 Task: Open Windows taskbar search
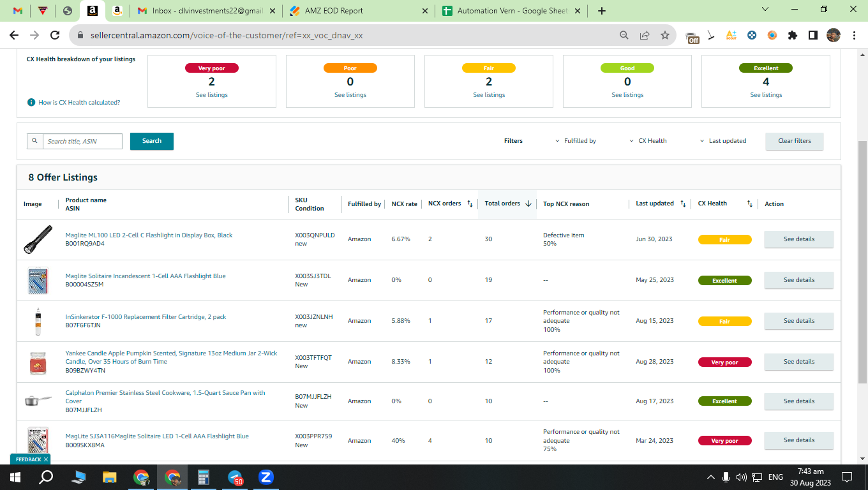tap(46, 477)
